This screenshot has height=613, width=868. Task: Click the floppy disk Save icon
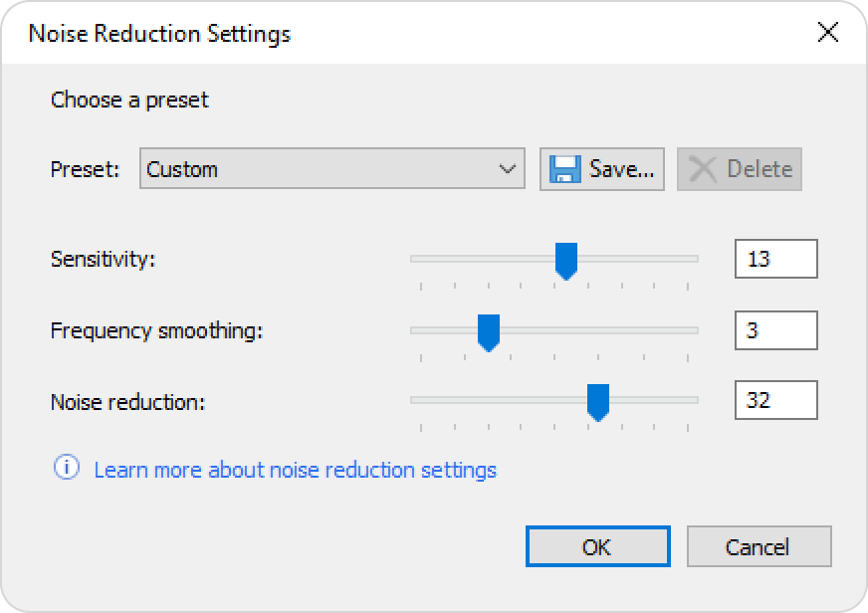pyautogui.click(x=564, y=169)
